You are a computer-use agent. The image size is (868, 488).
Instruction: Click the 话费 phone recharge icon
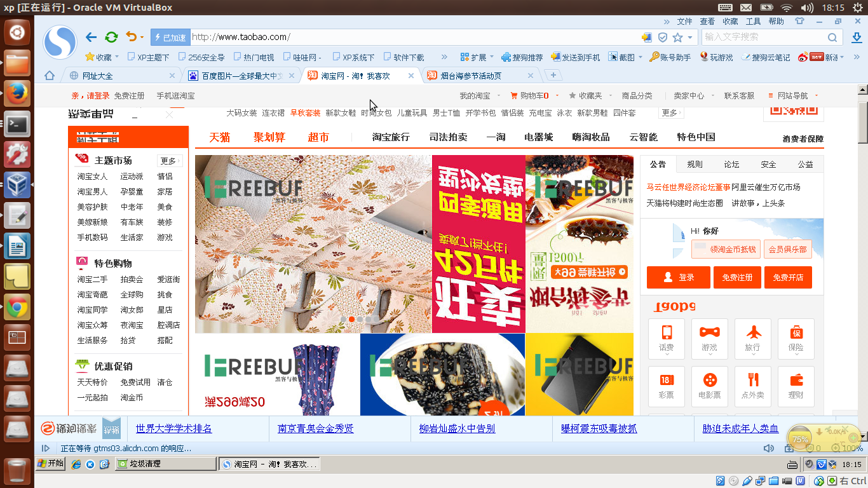coord(667,339)
